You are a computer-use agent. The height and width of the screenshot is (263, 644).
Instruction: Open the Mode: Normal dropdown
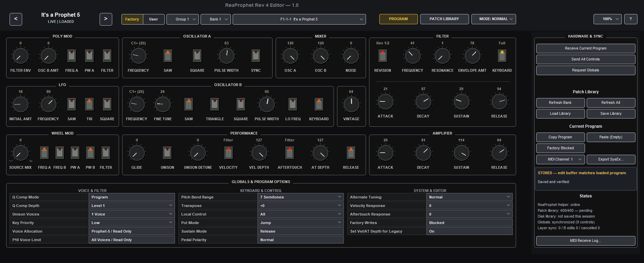pos(494,19)
